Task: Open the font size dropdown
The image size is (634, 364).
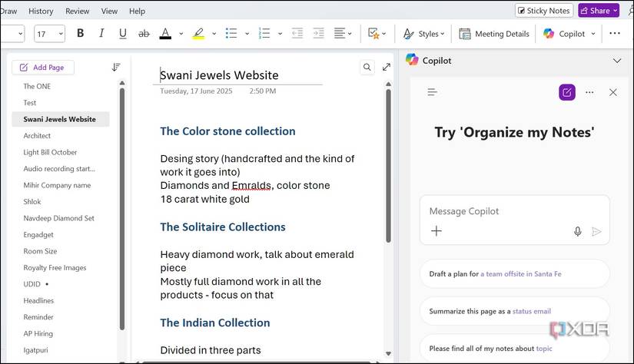Action: pyautogui.click(x=61, y=34)
